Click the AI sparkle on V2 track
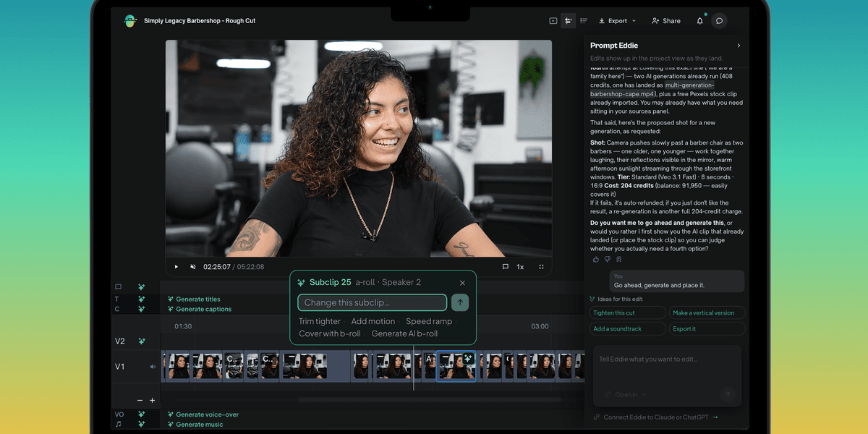Viewport: 868px width, 434px height. pyautogui.click(x=142, y=341)
